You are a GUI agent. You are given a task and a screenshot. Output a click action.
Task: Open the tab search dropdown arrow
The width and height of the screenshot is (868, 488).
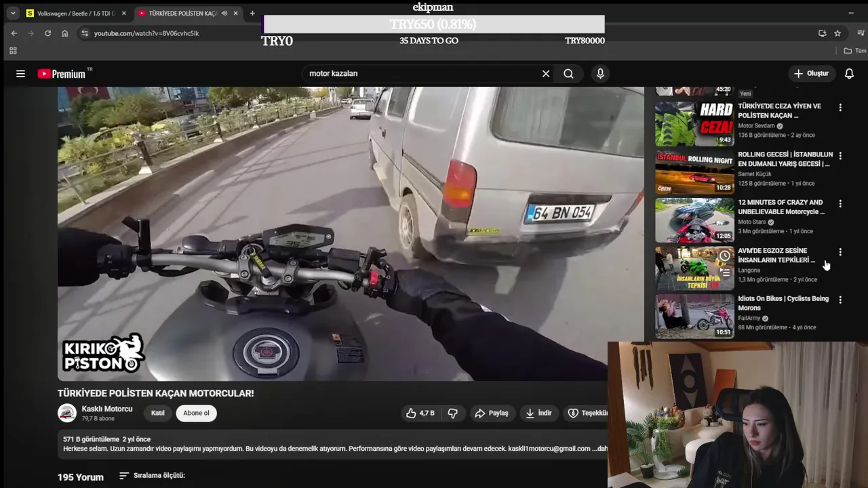(x=12, y=13)
